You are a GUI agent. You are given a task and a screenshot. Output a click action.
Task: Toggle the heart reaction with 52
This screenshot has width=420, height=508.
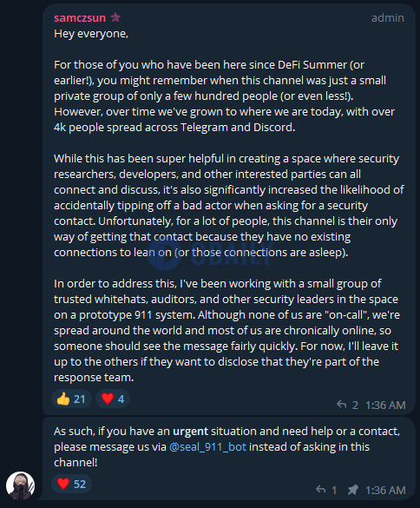click(71, 484)
